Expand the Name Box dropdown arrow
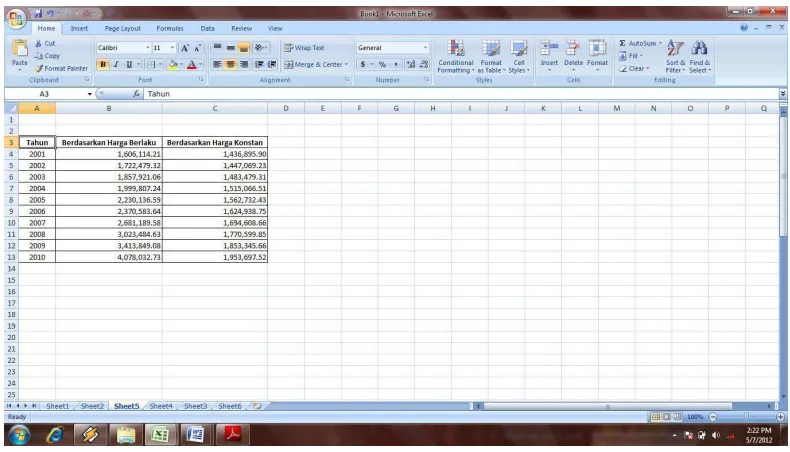The image size is (790, 452). pyautogui.click(x=90, y=94)
